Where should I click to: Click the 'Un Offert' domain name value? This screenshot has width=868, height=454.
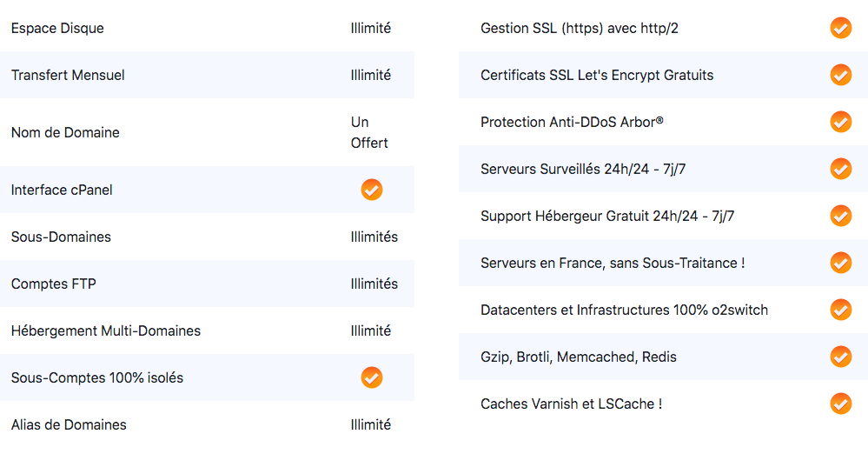pyautogui.click(x=368, y=132)
